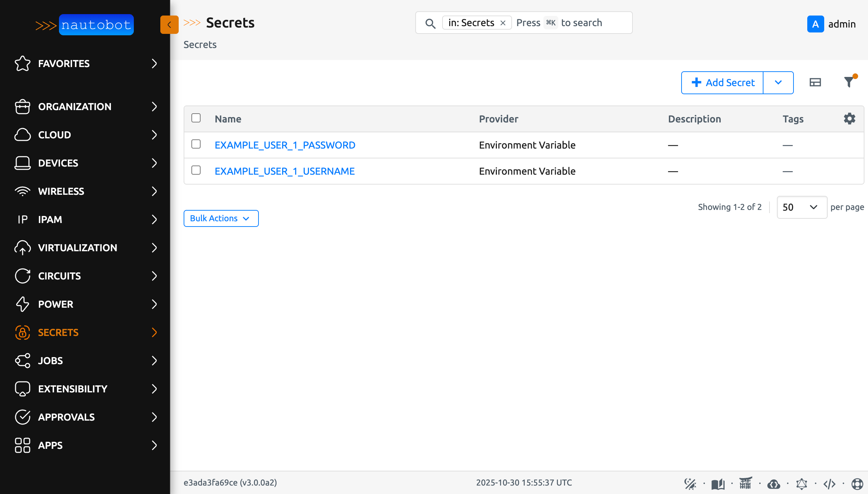Check the EXAMPLE_USER_1_USERNAME row checkbox
The width and height of the screenshot is (868, 494).
coord(196,170)
